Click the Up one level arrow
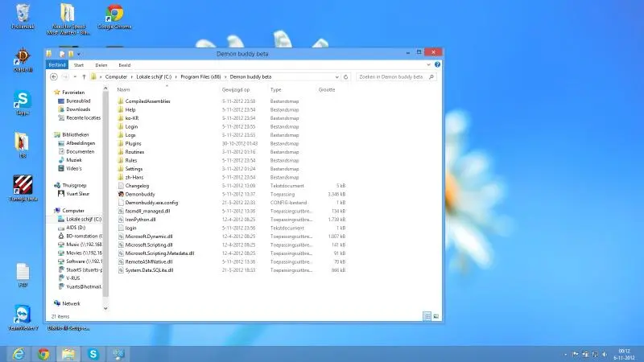Image resolution: width=644 pixels, height=362 pixels. (84, 76)
